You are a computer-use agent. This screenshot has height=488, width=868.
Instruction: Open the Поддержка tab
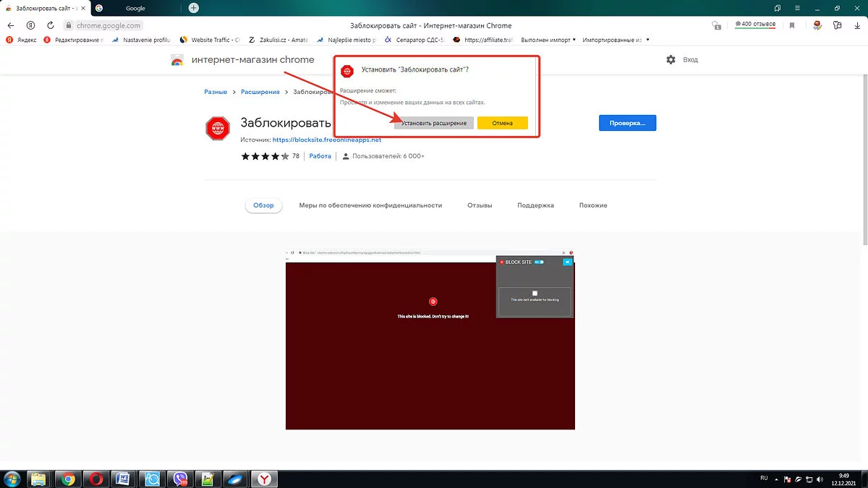click(535, 205)
